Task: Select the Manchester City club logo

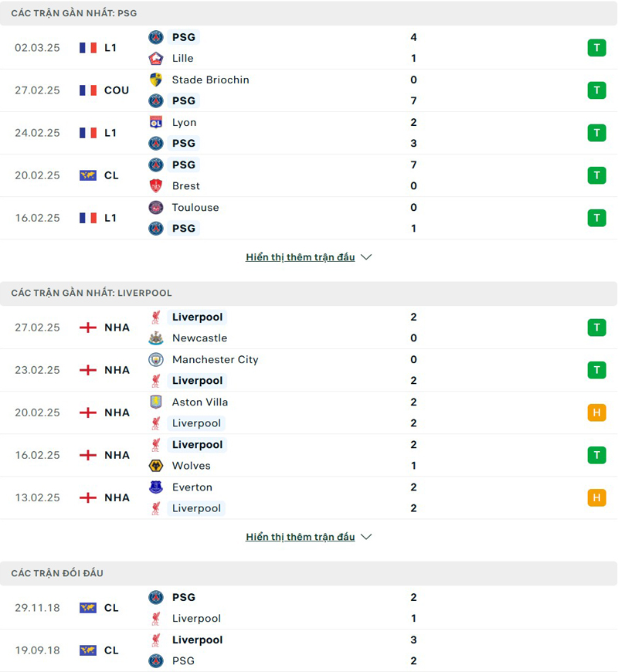Action: pos(154,359)
